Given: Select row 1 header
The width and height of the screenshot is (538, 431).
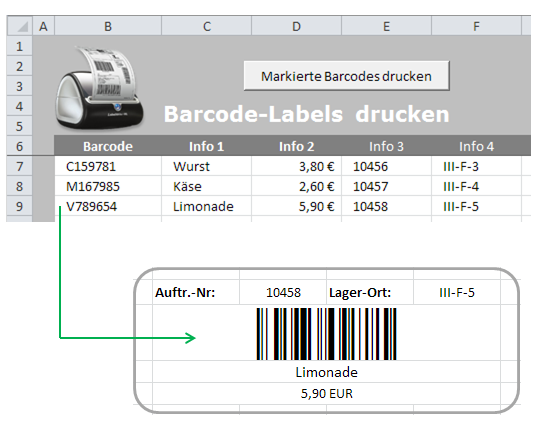Looking at the screenshot, I should tap(20, 46).
